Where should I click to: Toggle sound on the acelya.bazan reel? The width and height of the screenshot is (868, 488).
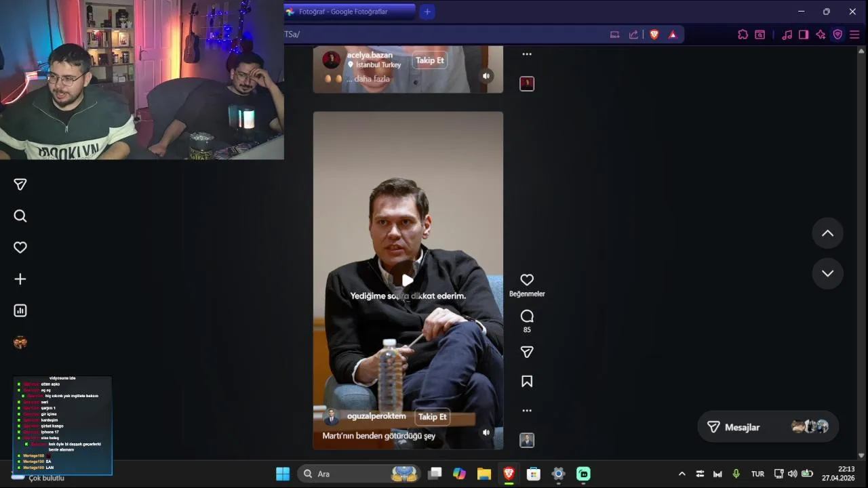(x=486, y=76)
